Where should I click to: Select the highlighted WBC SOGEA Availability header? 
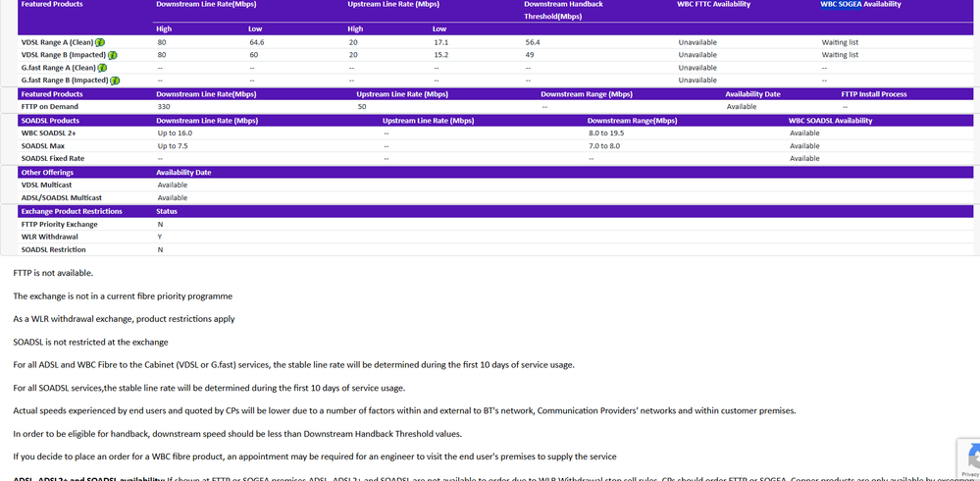[860, 4]
